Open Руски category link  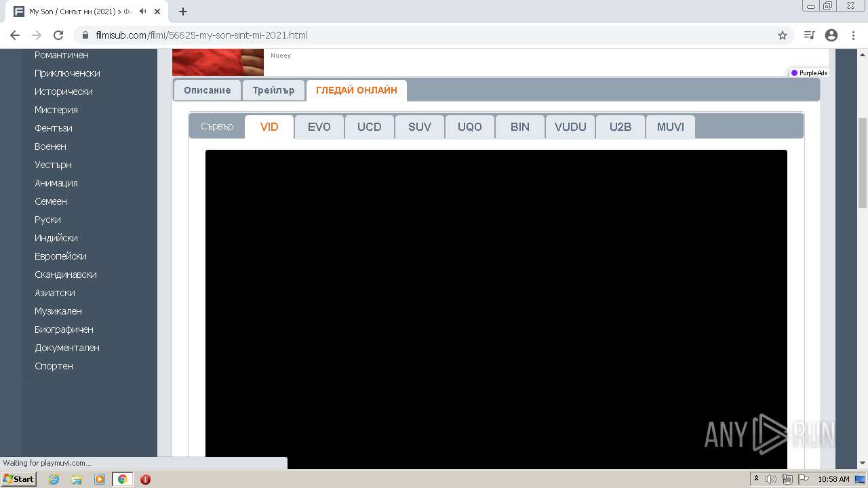coord(47,220)
